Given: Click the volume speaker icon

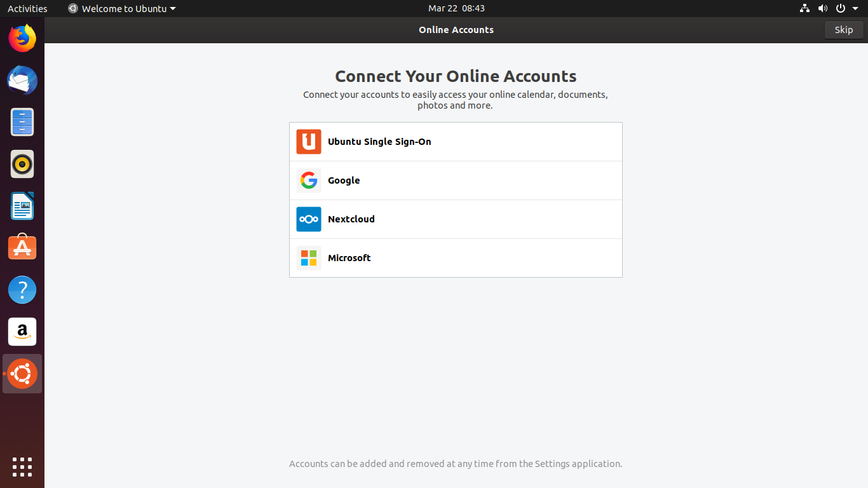Looking at the screenshot, I should [x=823, y=8].
